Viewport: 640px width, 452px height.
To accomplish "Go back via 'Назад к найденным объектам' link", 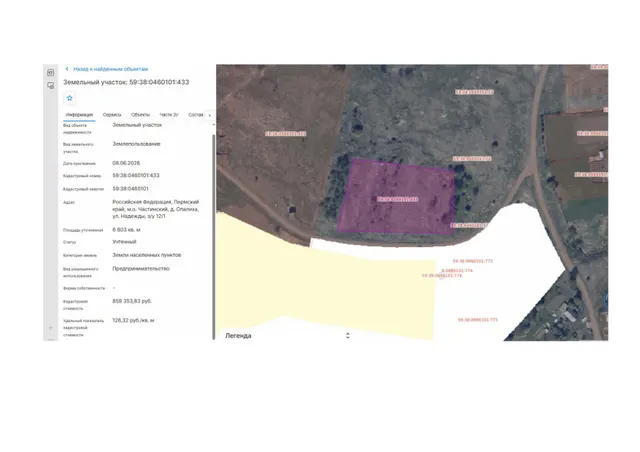I will pyautogui.click(x=110, y=69).
